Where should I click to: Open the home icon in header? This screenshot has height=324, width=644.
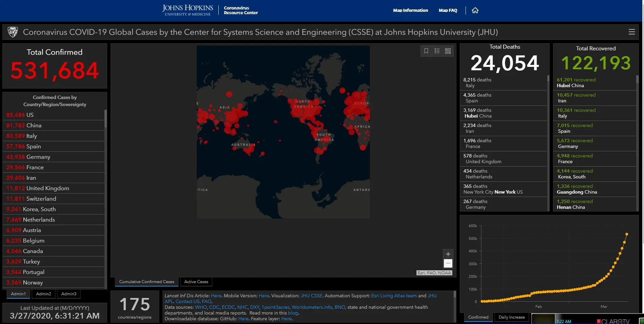(475, 10)
